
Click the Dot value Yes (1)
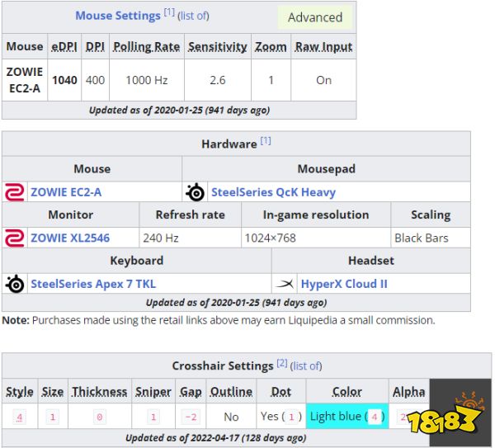coord(281,417)
